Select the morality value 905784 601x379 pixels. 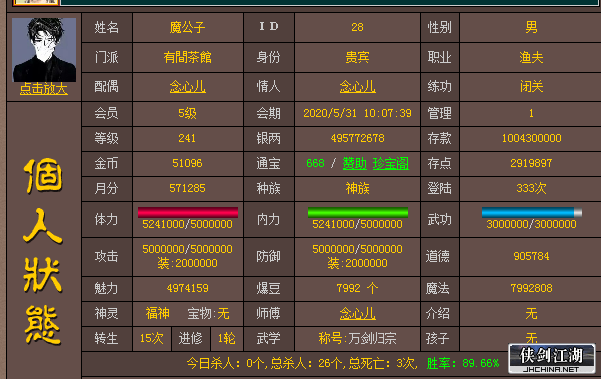[531, 256]
